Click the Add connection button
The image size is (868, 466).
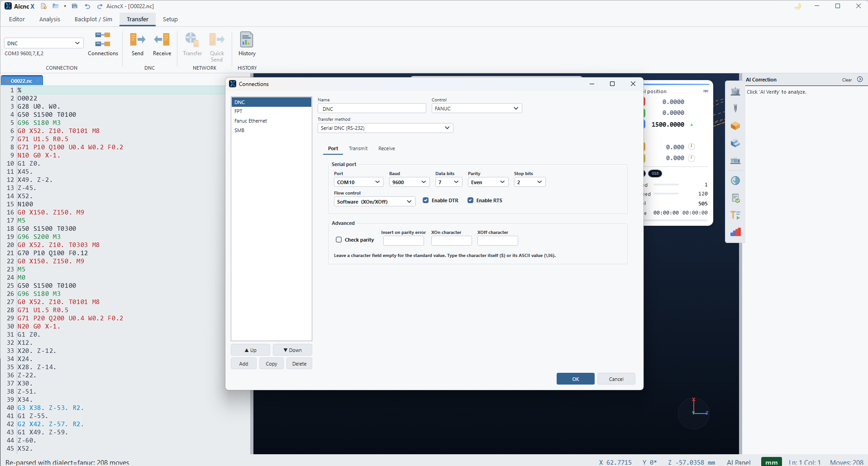pos(243,363)
